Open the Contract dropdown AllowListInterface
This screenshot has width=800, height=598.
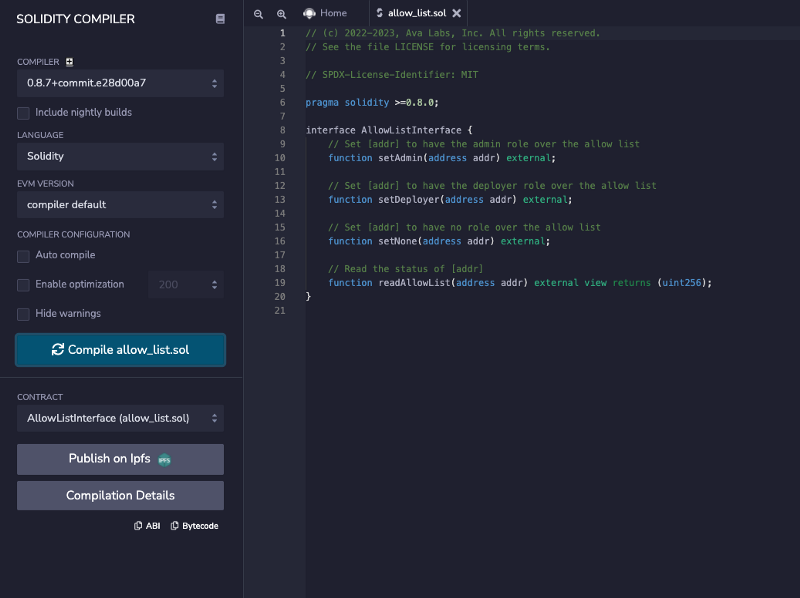tap(120, 418)
